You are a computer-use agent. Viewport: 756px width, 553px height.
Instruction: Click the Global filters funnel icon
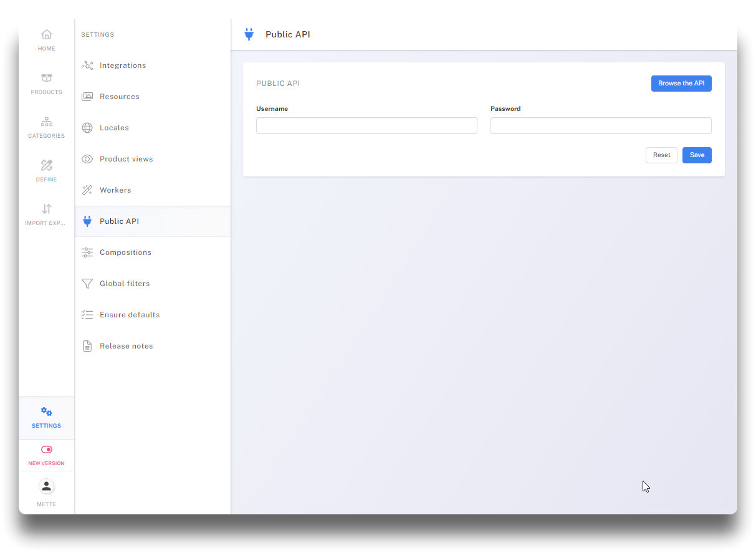pos(87,284)
